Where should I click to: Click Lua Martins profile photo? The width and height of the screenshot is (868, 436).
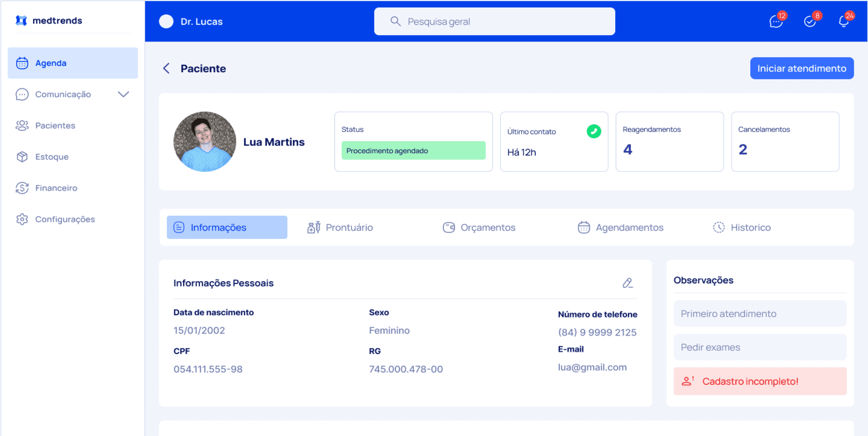pyautogui.click(x=205, y=142)
